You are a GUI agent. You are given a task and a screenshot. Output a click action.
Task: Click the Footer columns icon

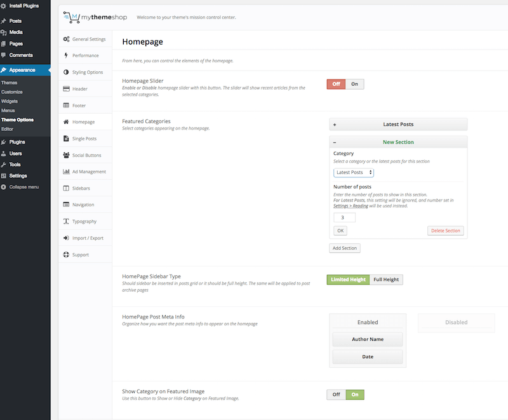point(66,105)
